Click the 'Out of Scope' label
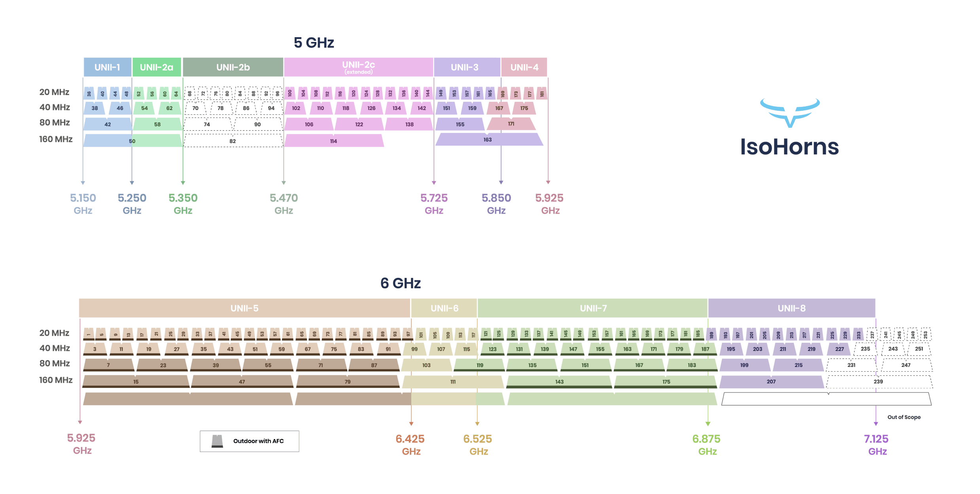The width and height of the screenshot is (980, 494). [904, 417]
